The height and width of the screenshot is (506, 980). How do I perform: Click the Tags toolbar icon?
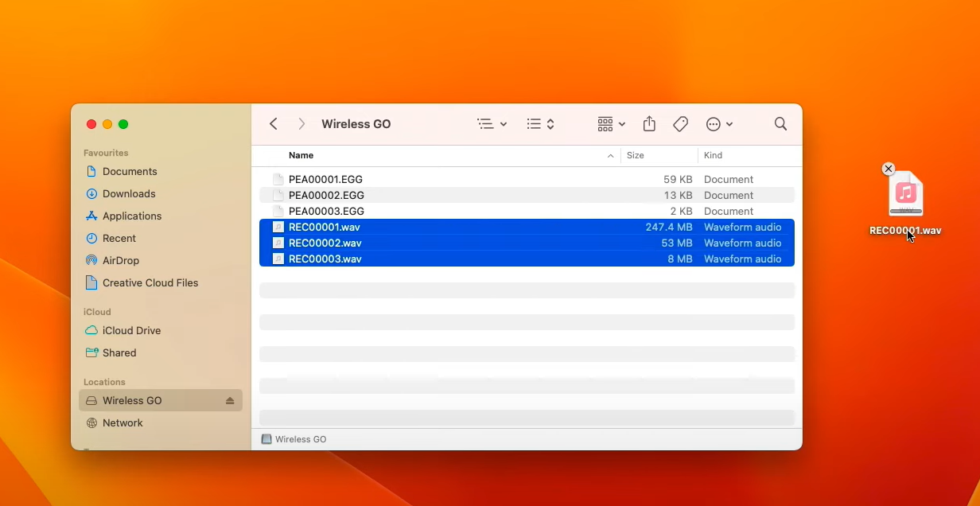point(680,124)
